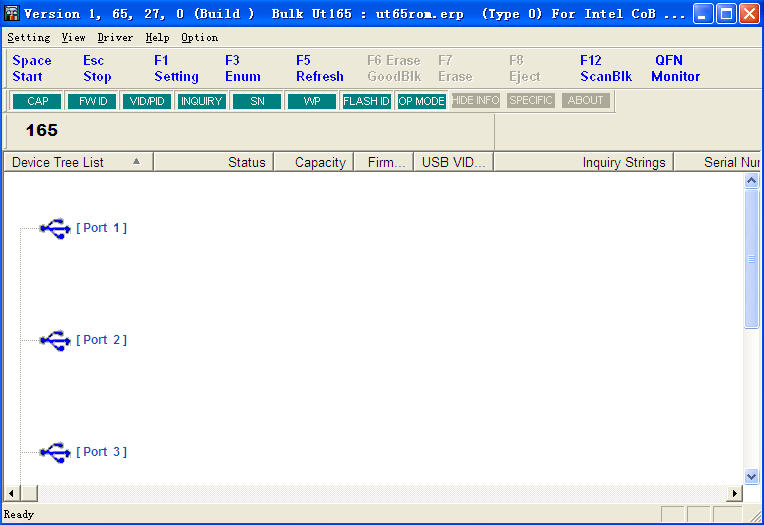Screen dimensions: 764x525
Task: Select the Port 2 tree item
Action: [x=101, y=340]
